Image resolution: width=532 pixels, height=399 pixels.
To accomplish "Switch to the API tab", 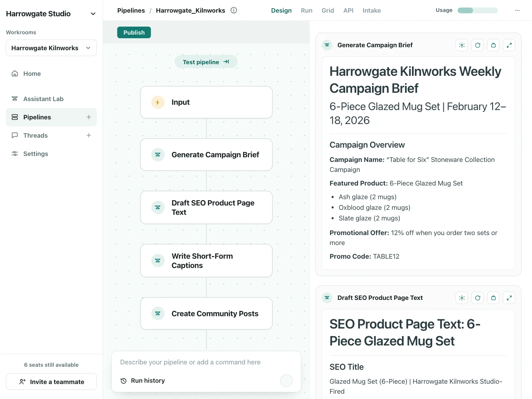I will point(348,10).
